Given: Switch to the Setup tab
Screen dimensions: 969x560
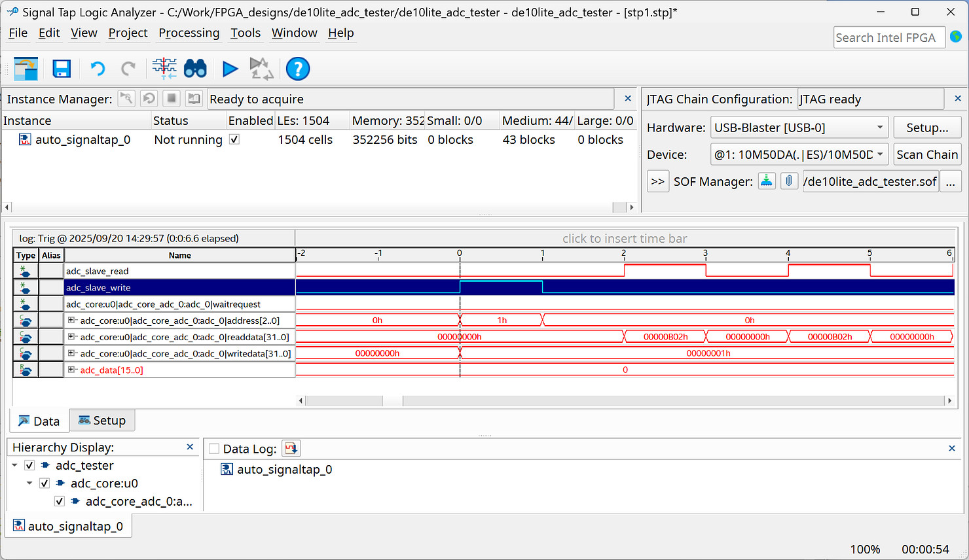Looking at the screenshot, I should coord(102,421).
